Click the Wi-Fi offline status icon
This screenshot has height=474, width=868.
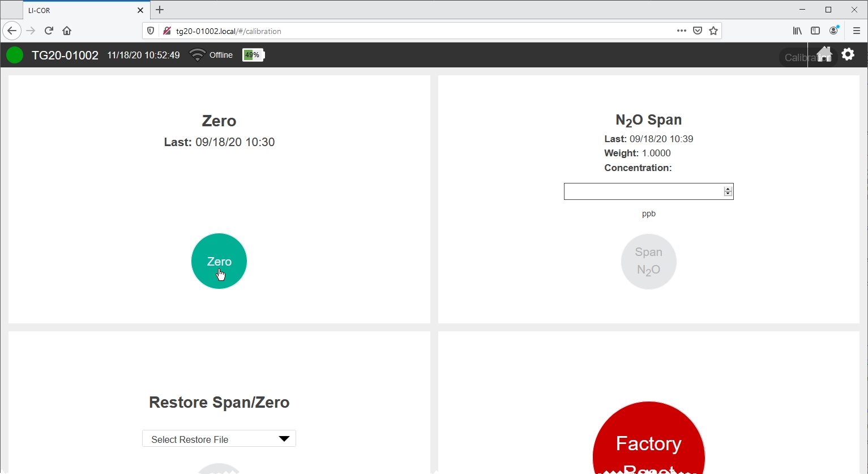click(197, 55)
